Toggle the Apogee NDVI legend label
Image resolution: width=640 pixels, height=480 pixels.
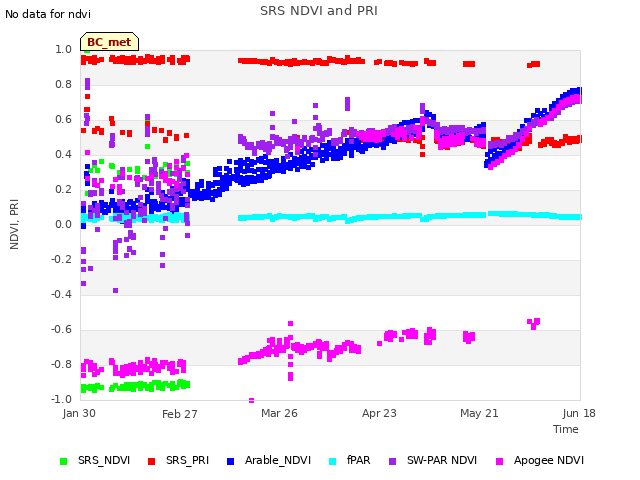549,460
